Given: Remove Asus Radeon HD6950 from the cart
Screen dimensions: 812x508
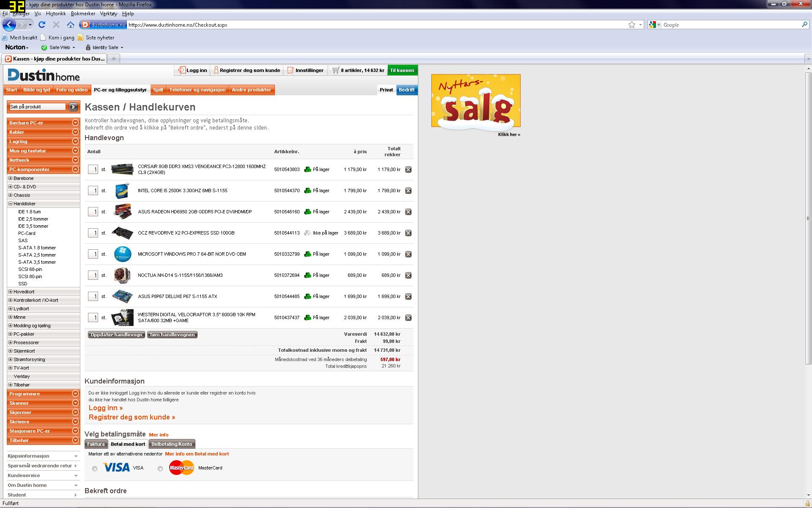Looking at the screenshot, I should coord(408,212).
